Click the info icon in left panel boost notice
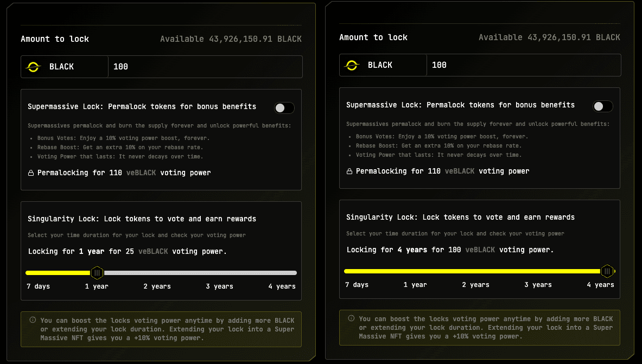Viewport: 642px width, 364px height. 33,320
